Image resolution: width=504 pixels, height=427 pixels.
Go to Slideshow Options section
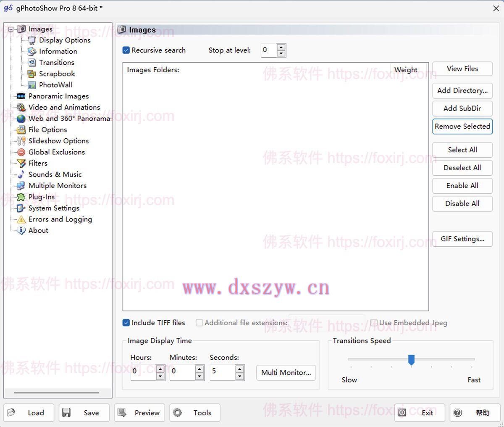point(58,141)
